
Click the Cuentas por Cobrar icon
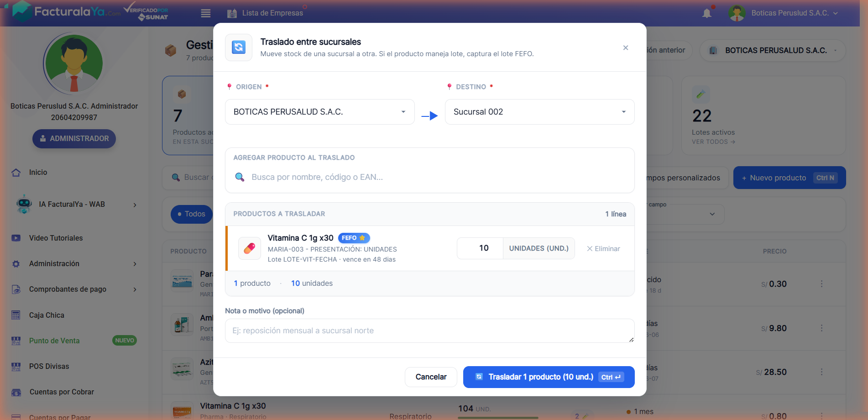coord(16,392)
